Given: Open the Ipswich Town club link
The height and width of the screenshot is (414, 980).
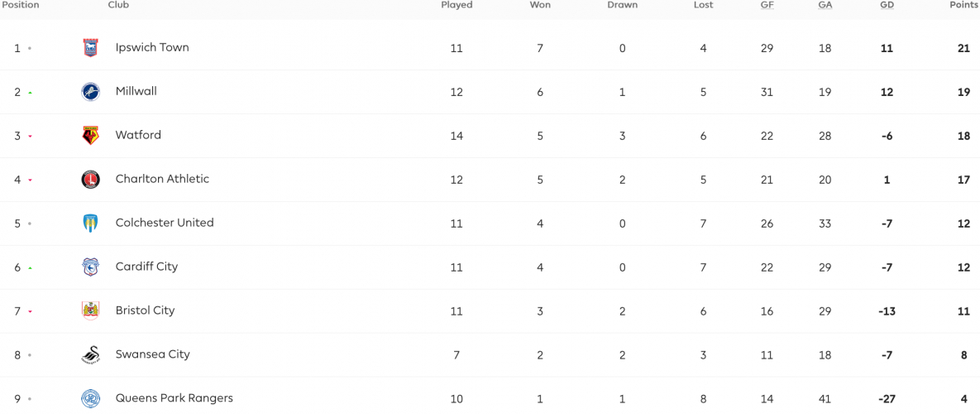Looking at the screenshot, I should pyautogui.click(x=152, y=47).
